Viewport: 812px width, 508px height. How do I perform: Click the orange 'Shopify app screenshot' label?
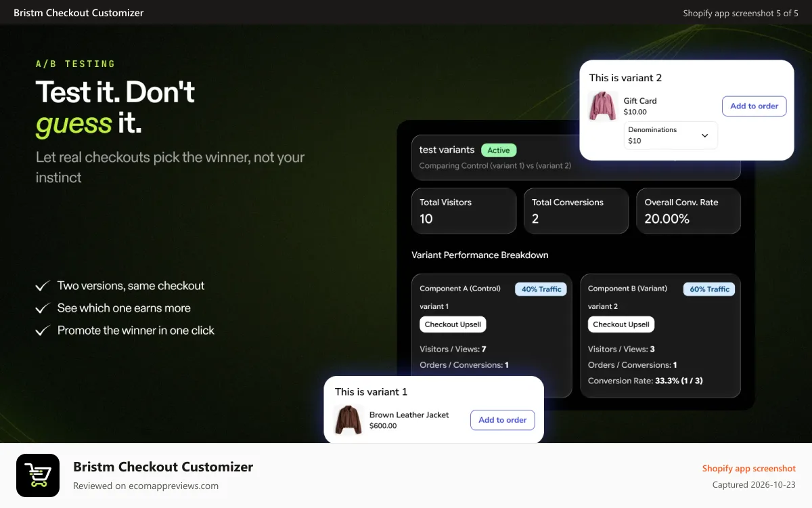(x=749, y=469)
